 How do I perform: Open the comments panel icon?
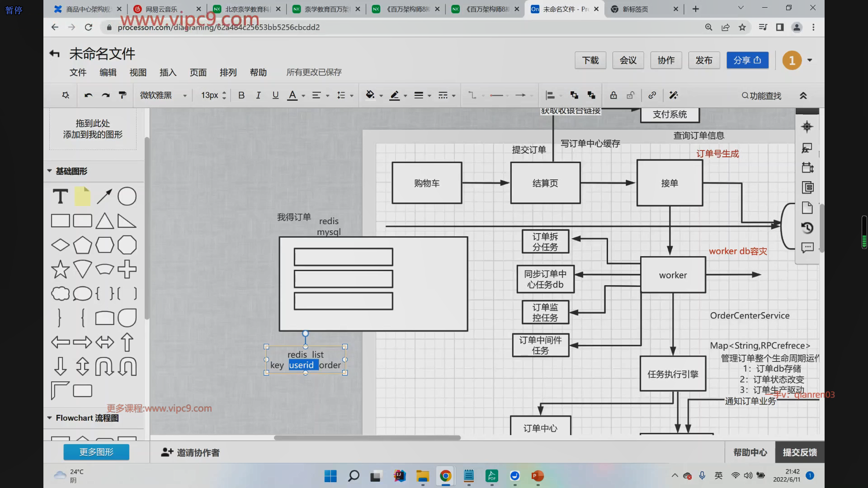pos(807,248)
